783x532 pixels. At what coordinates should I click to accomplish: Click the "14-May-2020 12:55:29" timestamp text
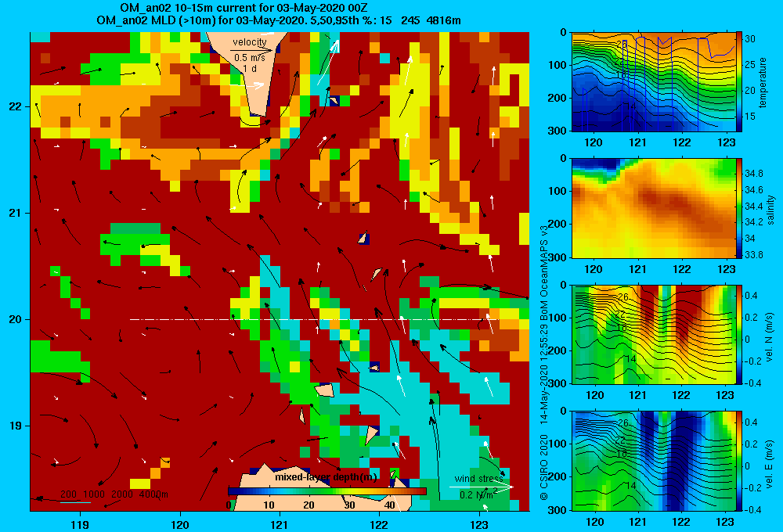pyautogui.click(x=544, y=374)
